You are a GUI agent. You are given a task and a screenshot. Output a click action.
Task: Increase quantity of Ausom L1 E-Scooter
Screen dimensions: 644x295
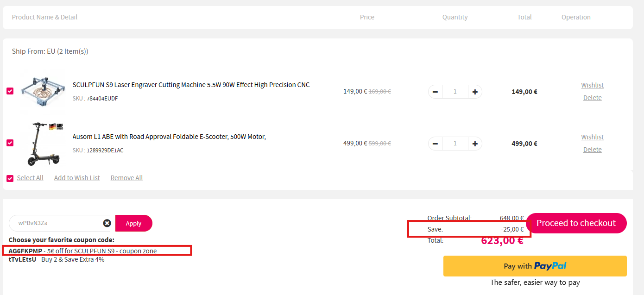point(475,144)
